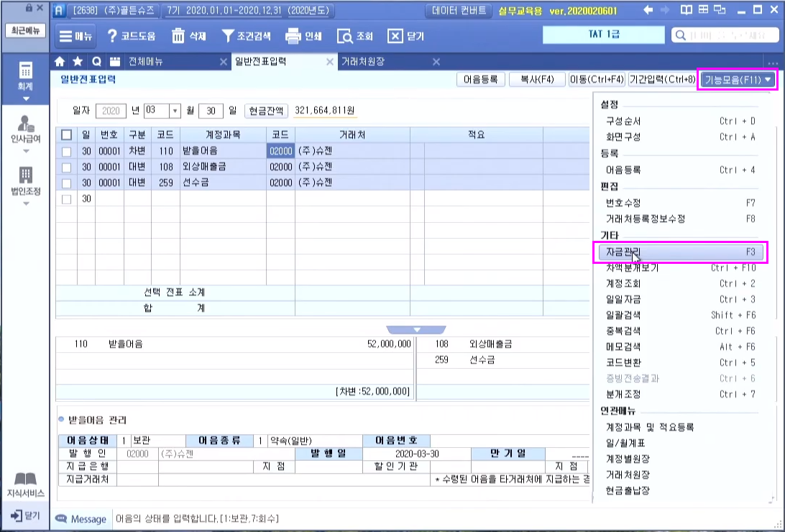
Task: Click the day input field showing 30
Action: pos(210,111)
